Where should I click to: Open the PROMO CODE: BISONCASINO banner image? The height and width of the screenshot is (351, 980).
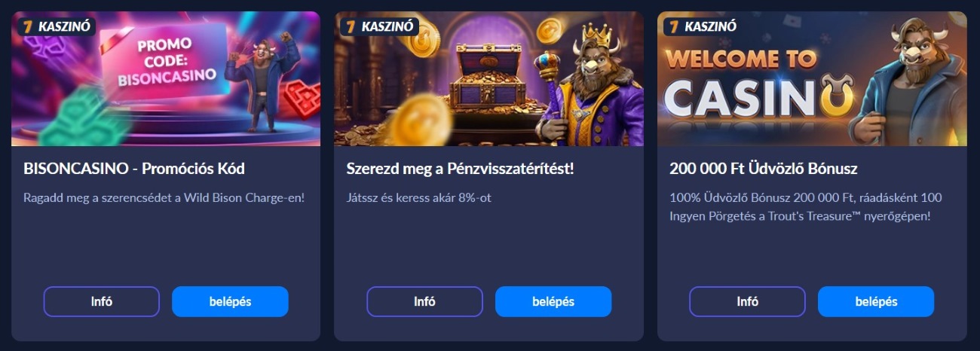coord(166,78)
